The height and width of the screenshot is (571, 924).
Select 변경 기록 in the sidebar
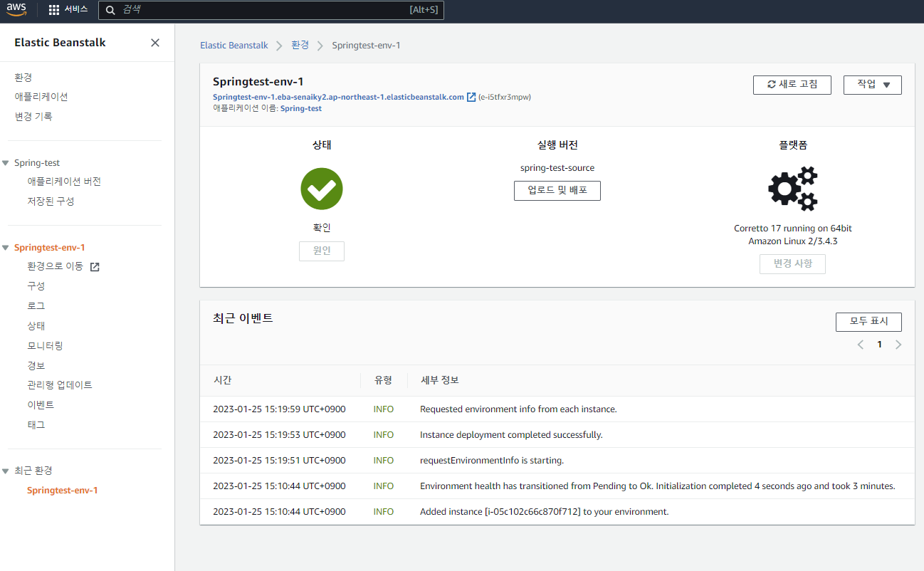(33, 117)
